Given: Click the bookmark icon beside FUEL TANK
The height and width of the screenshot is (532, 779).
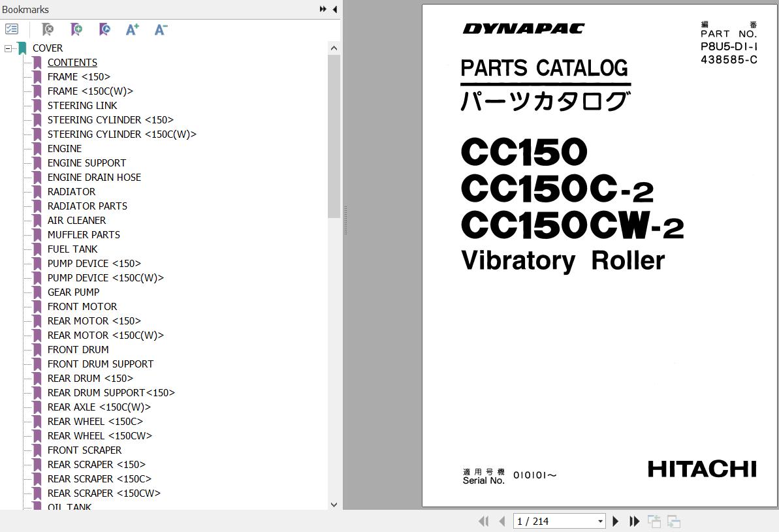Looking at the screenshot, I should (x=37, y=249).
